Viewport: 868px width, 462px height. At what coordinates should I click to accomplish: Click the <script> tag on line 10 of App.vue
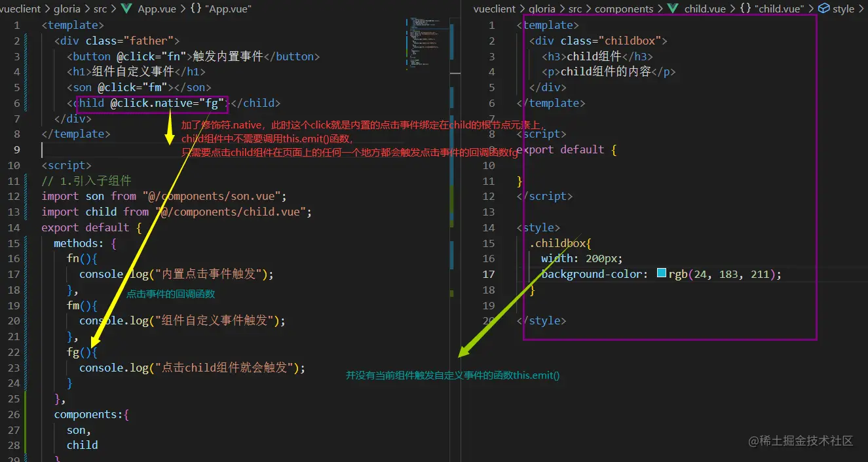(66, 165)
